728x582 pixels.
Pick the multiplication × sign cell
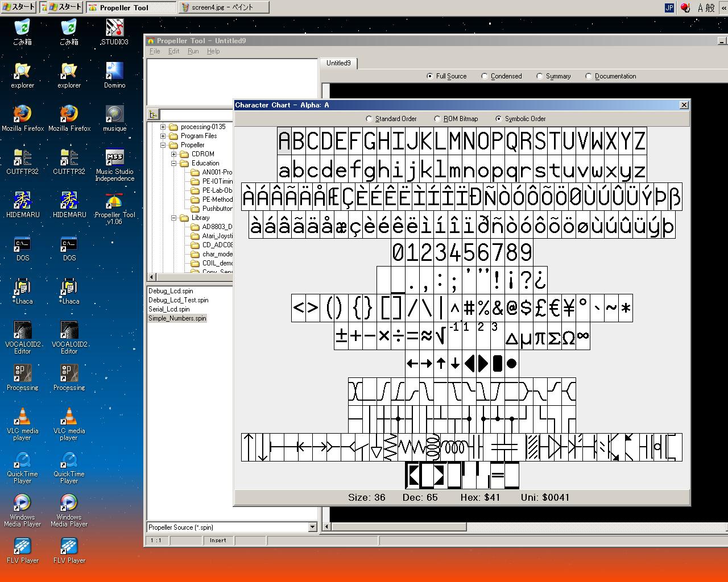[384, 336]
